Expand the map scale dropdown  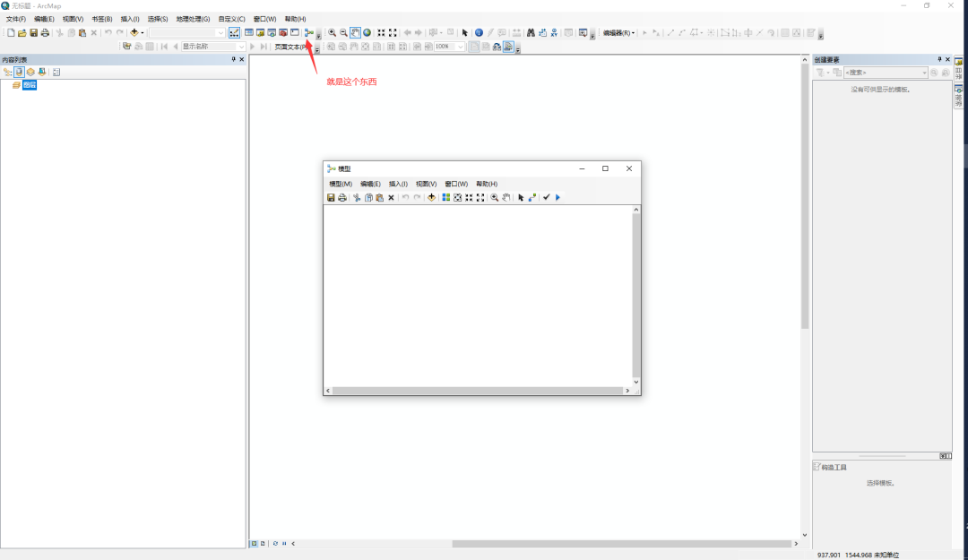(220, 33)
